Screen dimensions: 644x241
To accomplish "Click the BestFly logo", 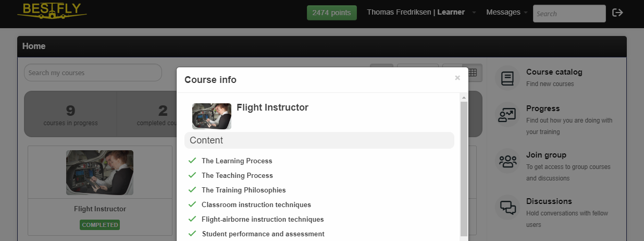I will click(52, 10).
